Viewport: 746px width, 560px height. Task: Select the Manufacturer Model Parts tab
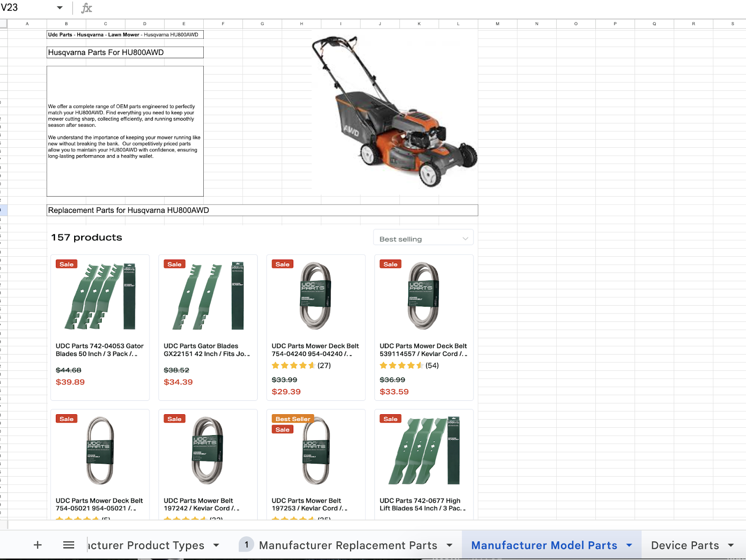tap(544, 545)
